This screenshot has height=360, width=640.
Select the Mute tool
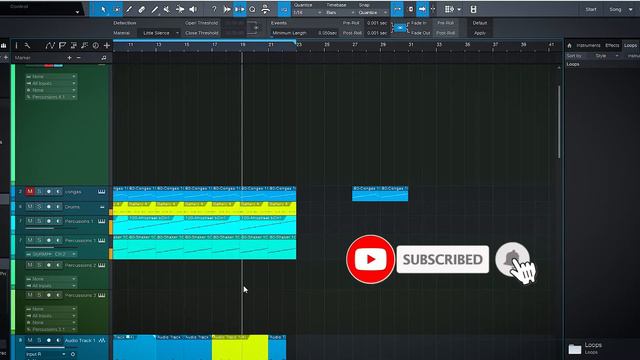tap(167, 9)
